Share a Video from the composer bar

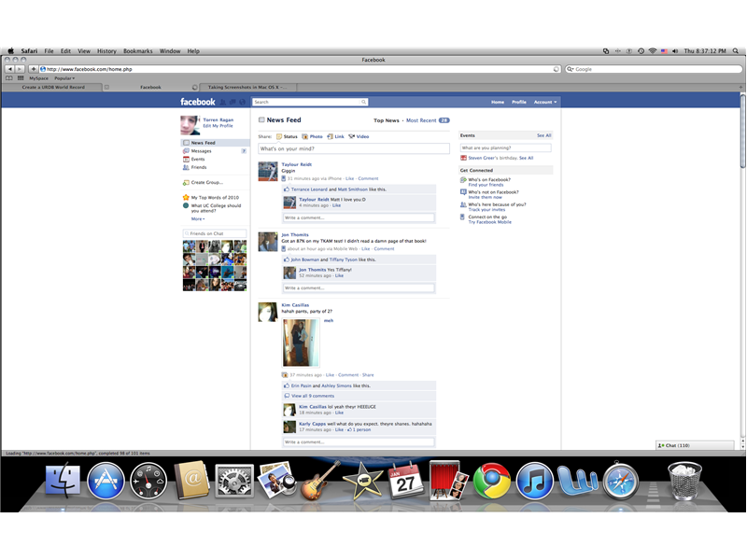(360, 136)
